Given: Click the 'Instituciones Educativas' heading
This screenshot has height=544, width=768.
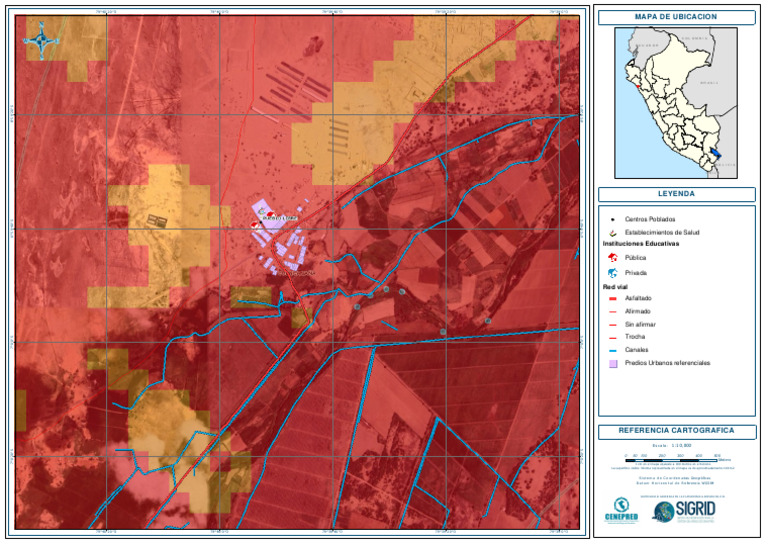Looking at the screenshot, I should (x=641, y=244).
